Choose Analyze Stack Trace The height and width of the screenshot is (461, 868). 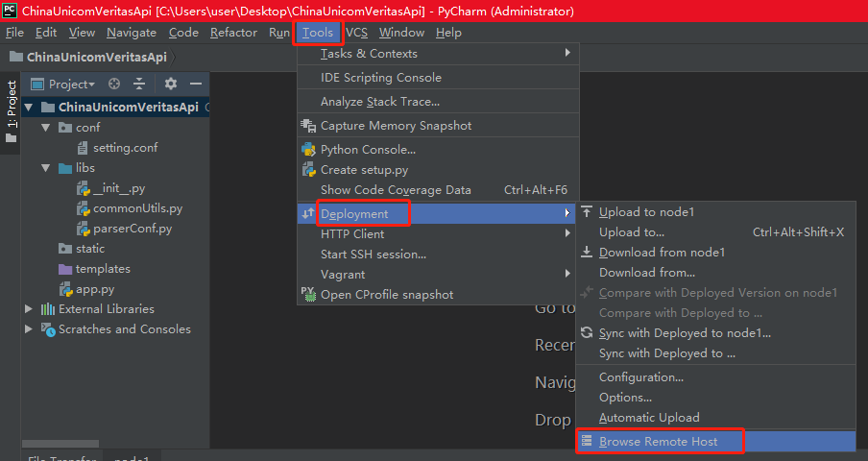coord(438,102)
